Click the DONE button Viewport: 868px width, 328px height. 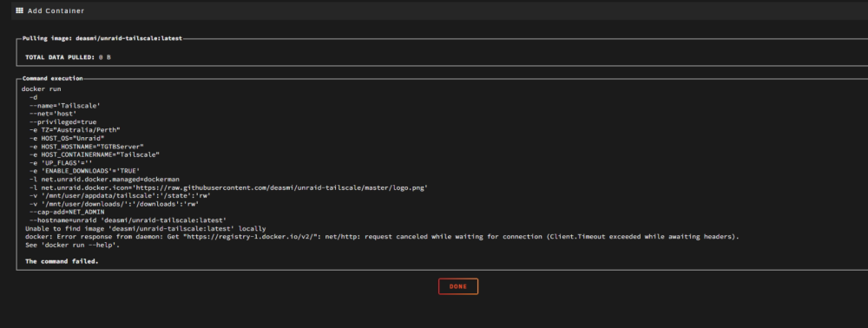(x=457, y=286)
